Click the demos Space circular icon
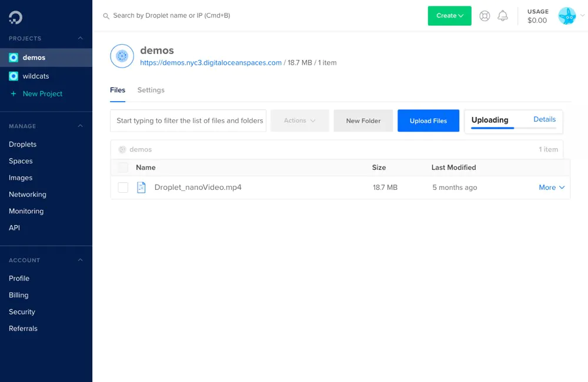Screen dimensions: 588x382 (x=122, y=56)
